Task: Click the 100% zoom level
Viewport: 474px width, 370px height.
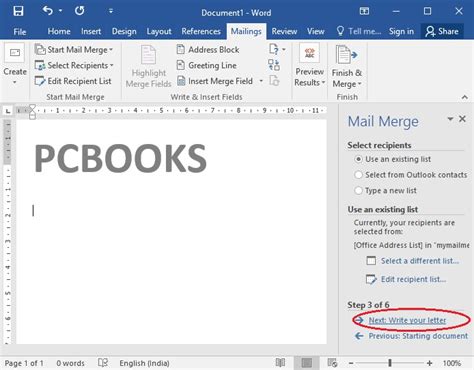Action: pyautogui.click(x=452, y=363)
